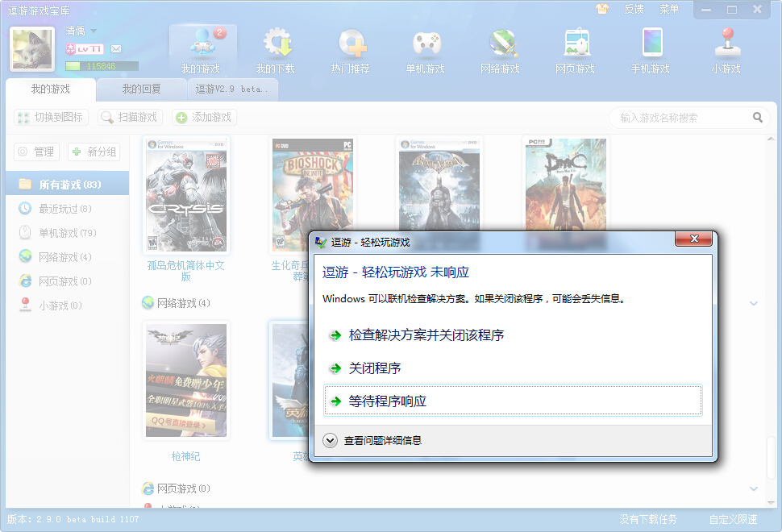Focus the 输入游戏名称搜索 search field
Image resolution: width=782 pixels, height=532 pixels.
(x=682, y=118)
